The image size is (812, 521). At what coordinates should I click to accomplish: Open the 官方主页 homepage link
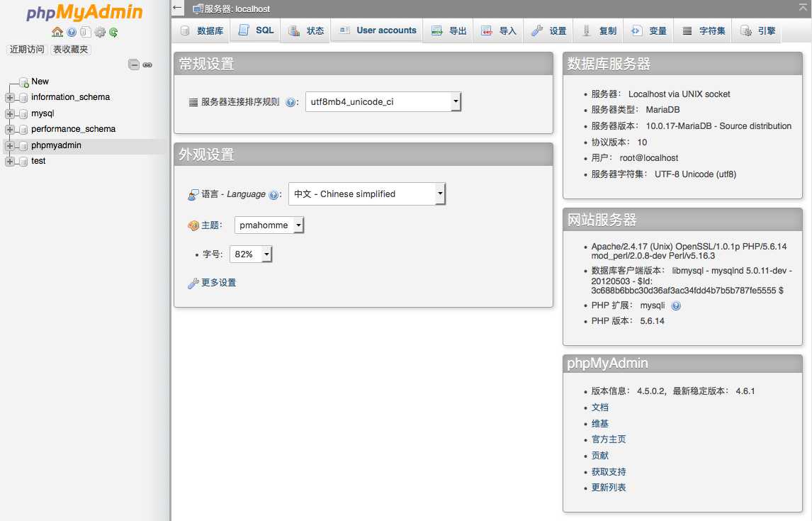609,439
